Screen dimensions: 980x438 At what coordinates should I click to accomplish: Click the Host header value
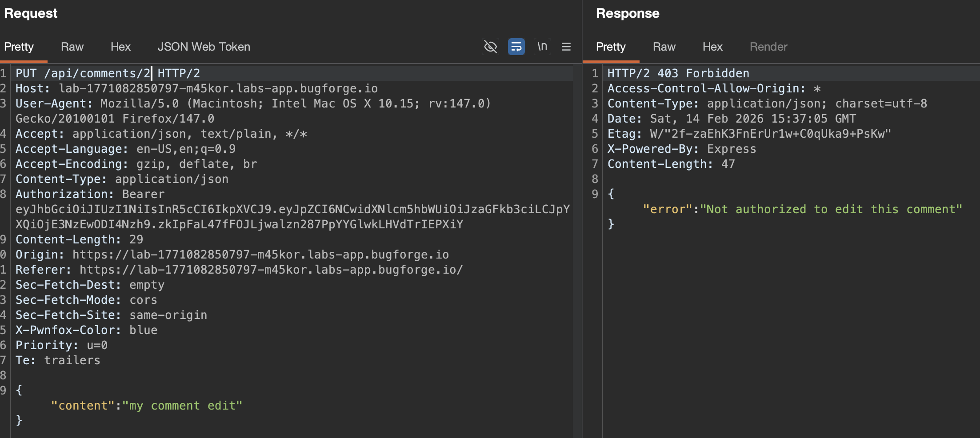point(218,88)
